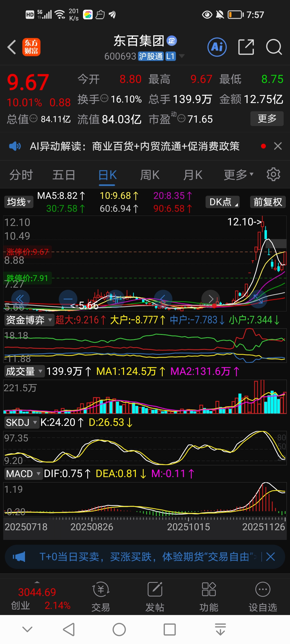Open the 资金博弈 indicator dropdown
The width and height of the screenshot is (290, 644).
coord(29,320)
